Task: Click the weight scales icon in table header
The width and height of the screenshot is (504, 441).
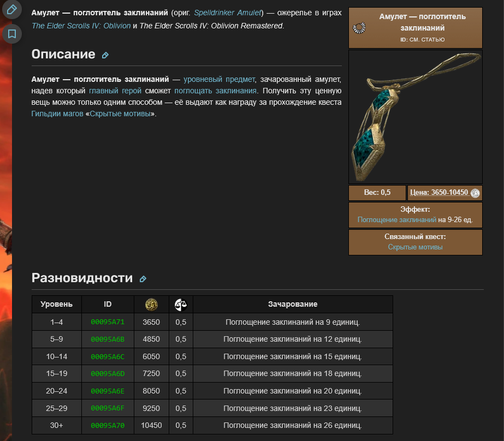Action: [x=181, y=305]
